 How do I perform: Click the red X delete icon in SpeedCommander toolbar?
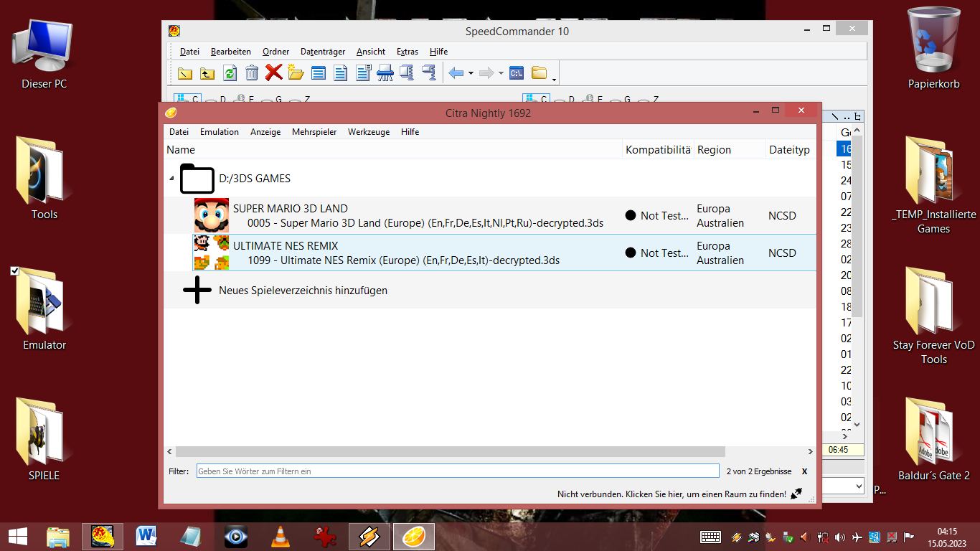tap(273, 72)
